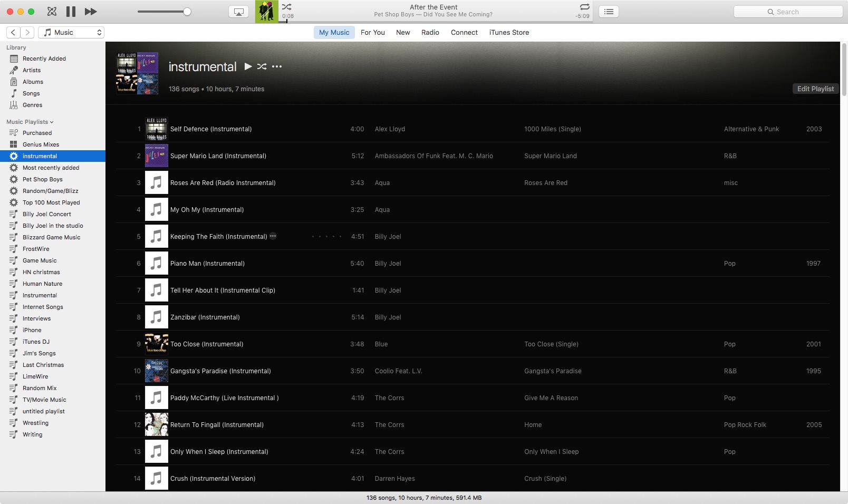Click the Too Close (Instrumental) album artwork
Image resolution: width=848 pixels, height=504 pixels.
(x=157, y=344)
